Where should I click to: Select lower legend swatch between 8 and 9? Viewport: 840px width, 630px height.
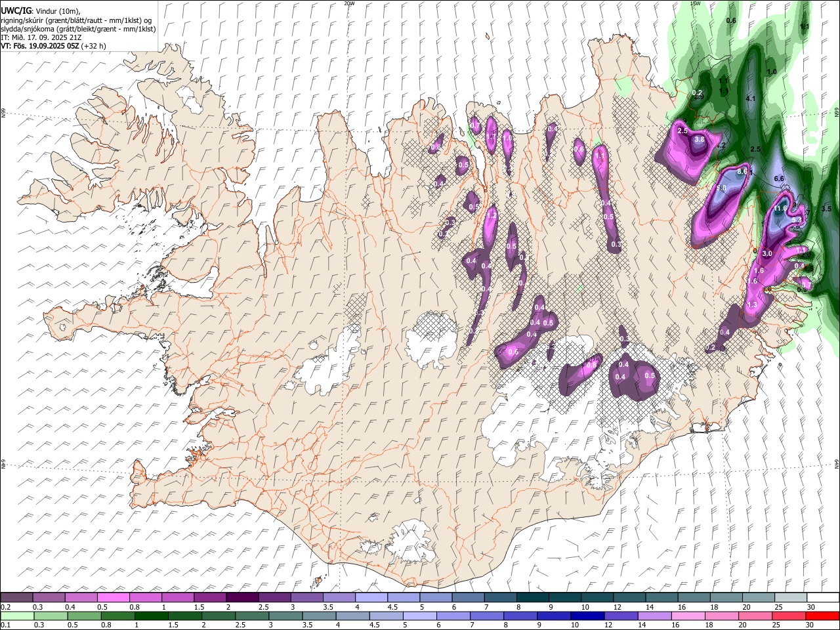tap(519, 616)
